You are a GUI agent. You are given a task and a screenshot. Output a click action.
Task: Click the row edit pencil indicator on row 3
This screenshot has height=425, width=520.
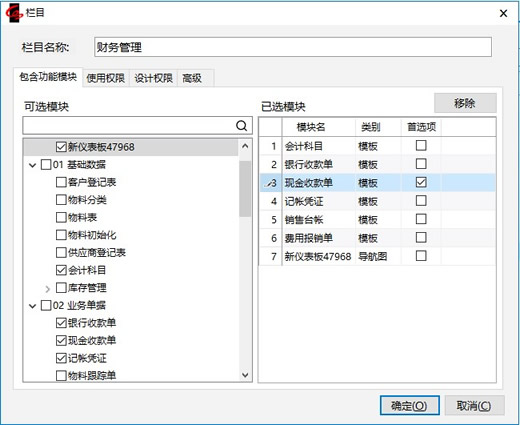(268, 183)
